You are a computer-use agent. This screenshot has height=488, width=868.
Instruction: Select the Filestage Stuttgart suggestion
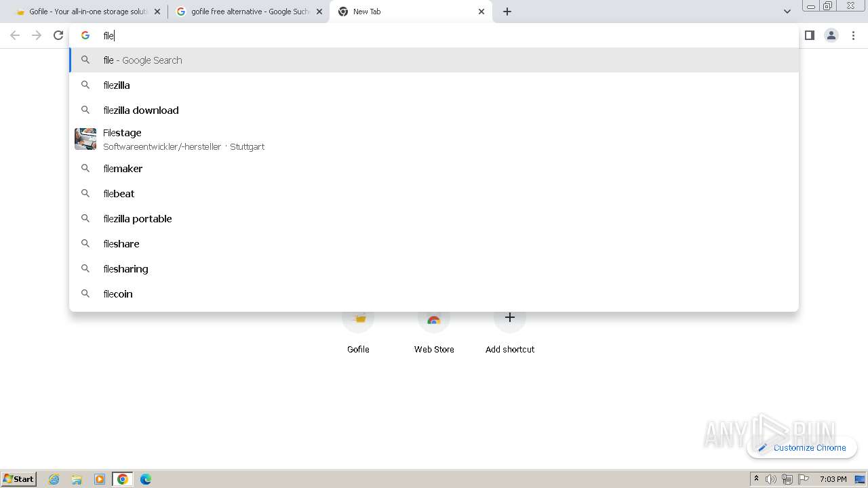click(x=434, y=139)
